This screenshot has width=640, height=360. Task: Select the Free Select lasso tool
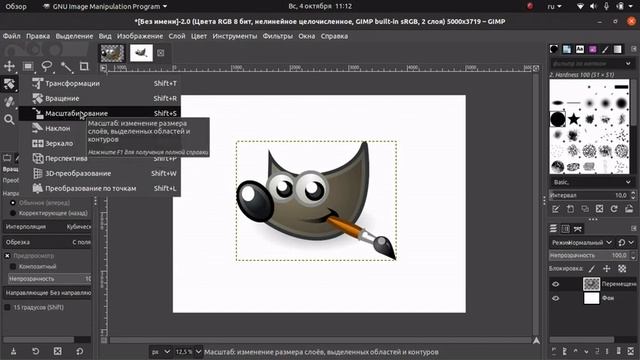coord(47,67)
